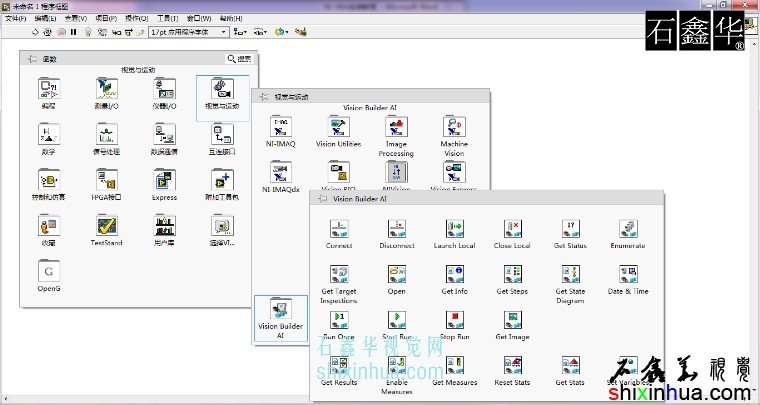The image size is (760, 405).
Task: Open the TestStand palette category
Action: tap(107, 230)
